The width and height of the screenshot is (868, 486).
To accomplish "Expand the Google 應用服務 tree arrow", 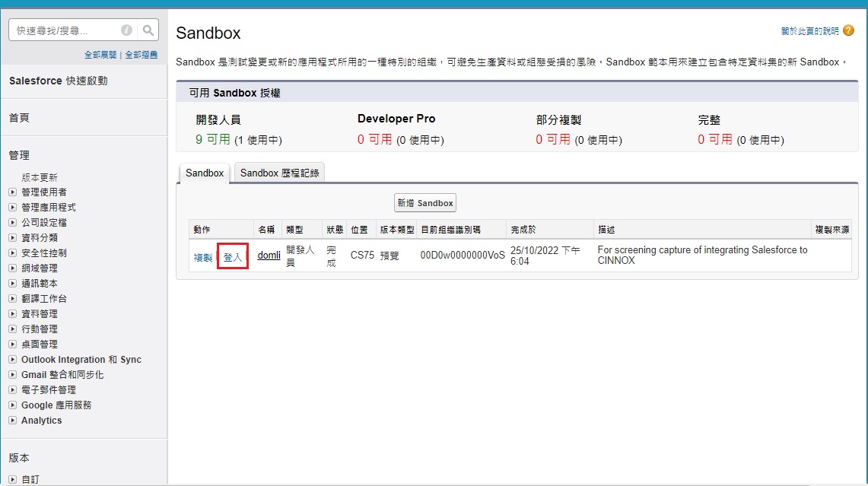I will coord(12,405).
